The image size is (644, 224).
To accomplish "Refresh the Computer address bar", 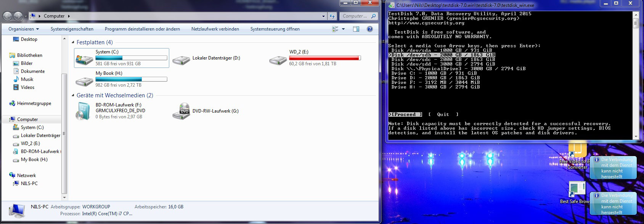I will point(332,16).
